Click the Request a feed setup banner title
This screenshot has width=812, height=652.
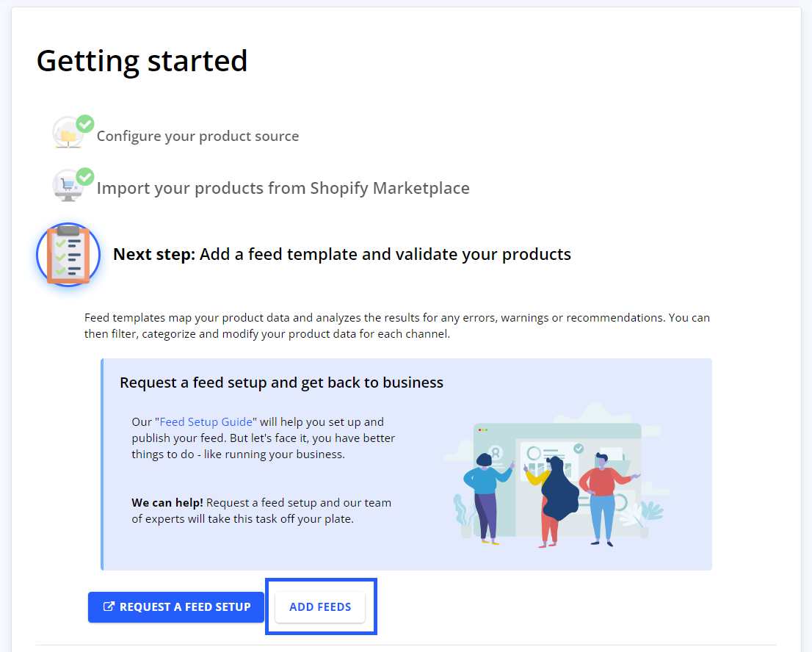click(281, 383)
